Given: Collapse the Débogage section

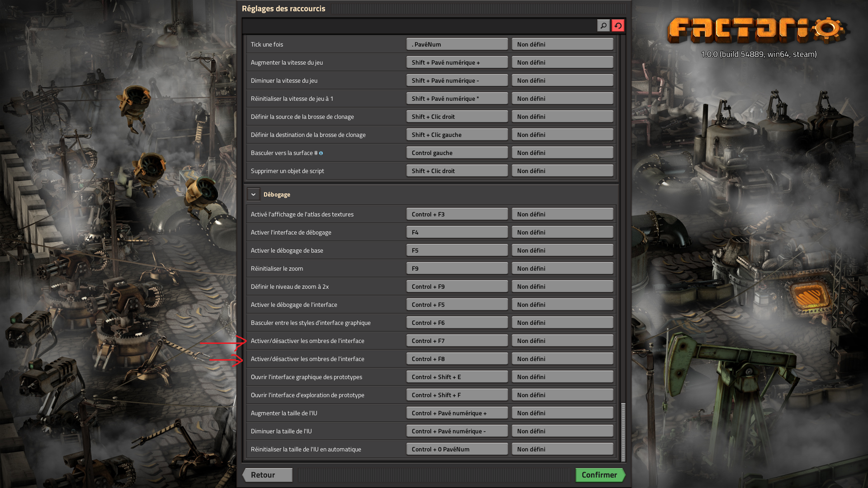Looking at the screenshot, I should pos(254,194).
